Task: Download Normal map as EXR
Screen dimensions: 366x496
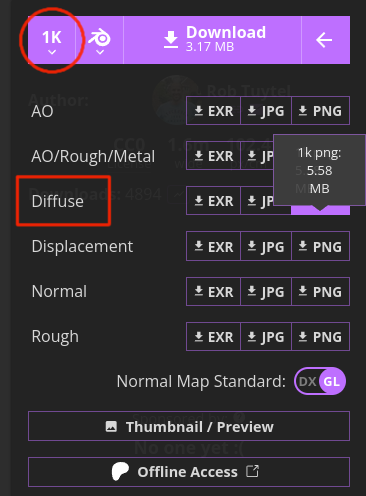Action: point(213,292)
